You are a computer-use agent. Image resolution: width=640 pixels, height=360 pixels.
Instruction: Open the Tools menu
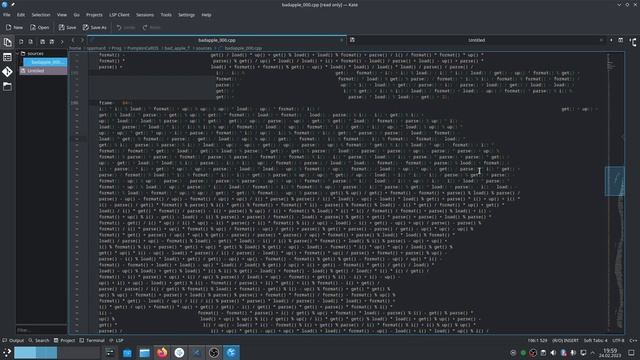point(166,15)
